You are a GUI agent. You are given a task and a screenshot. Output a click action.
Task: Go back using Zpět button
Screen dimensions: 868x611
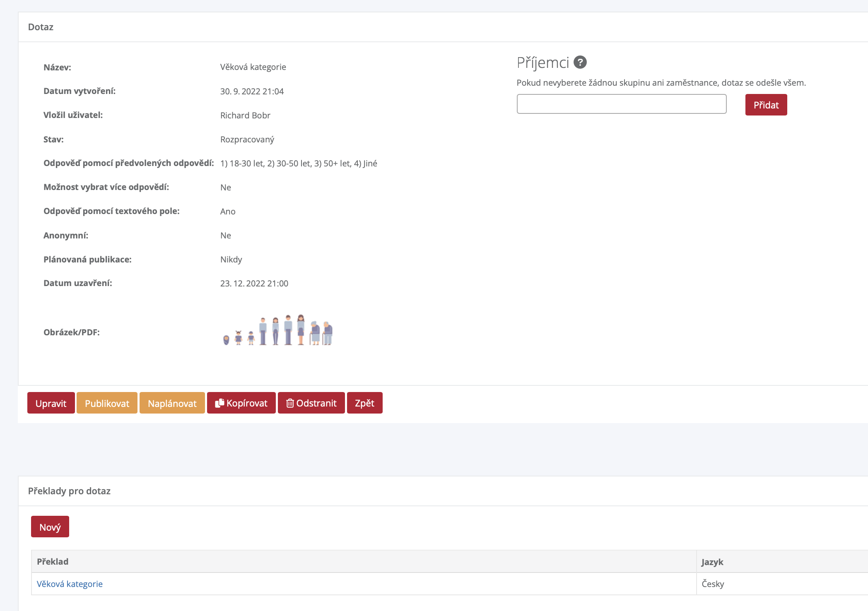[364, 403]
